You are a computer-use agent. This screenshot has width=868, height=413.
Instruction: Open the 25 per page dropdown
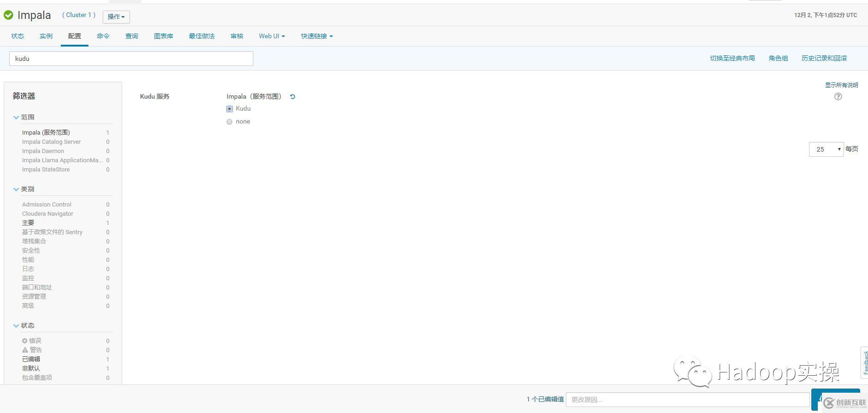[x=826, y=149]
